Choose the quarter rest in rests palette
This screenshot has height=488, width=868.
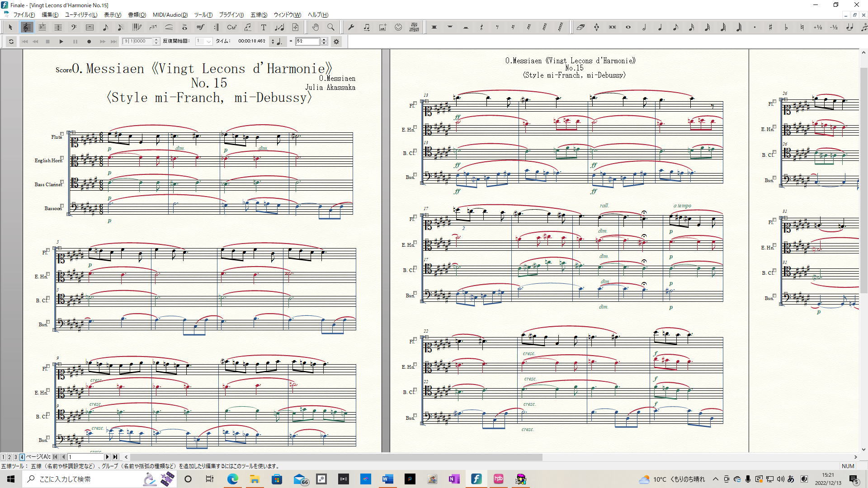[481, 27]
